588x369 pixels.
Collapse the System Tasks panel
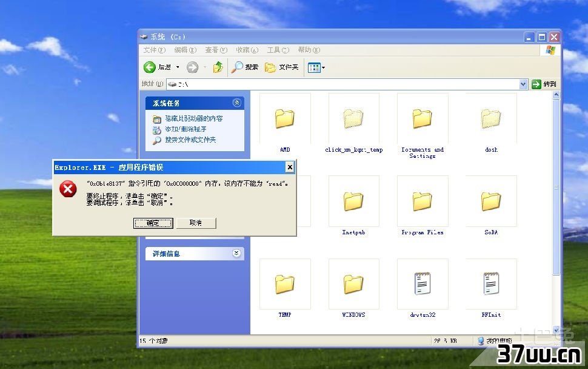click(236, 103)
